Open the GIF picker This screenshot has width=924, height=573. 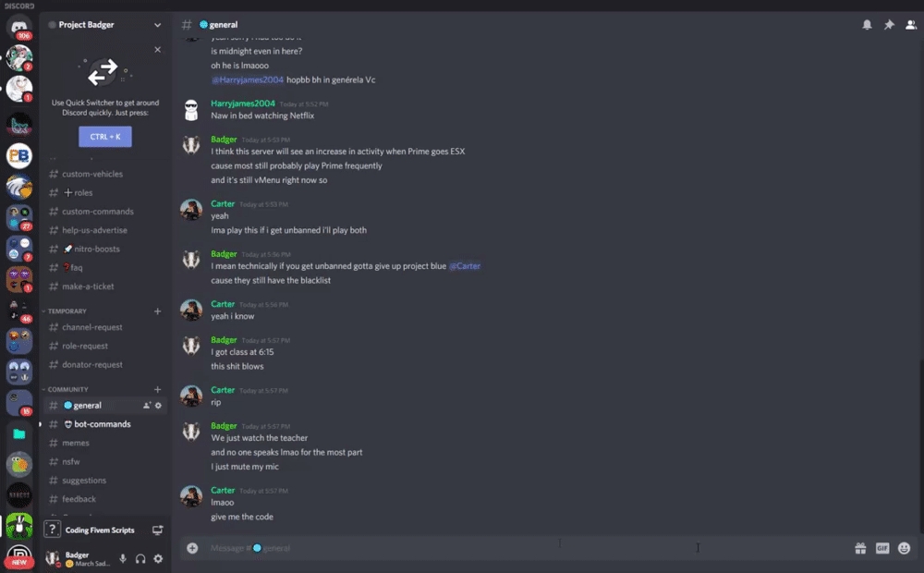(x=882, y=548)
